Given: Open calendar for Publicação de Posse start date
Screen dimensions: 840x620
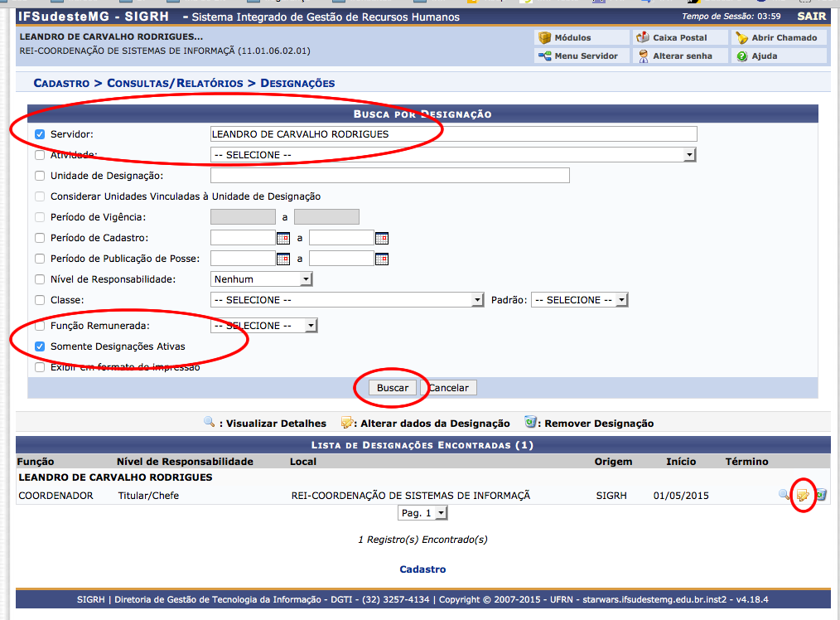Looking at the screenshot, I should pyautogui.click(x=283, y=259).
